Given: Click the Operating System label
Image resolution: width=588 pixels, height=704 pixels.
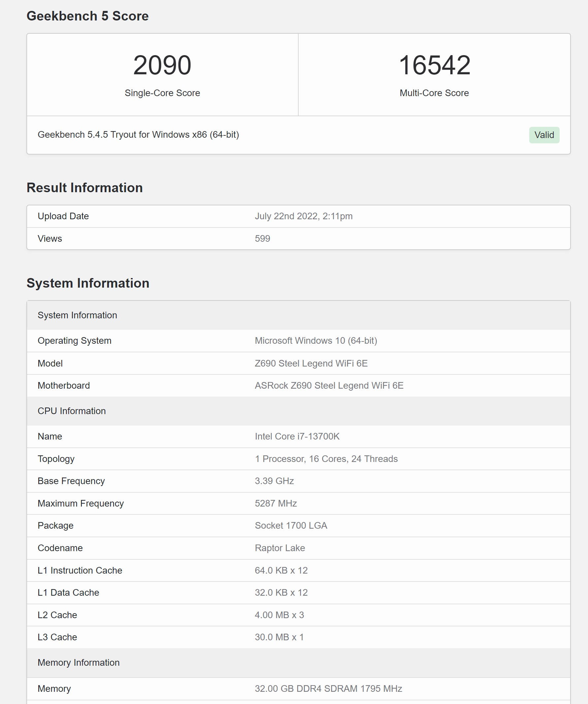Looking at the screenshot, I should tap(74, 340).
